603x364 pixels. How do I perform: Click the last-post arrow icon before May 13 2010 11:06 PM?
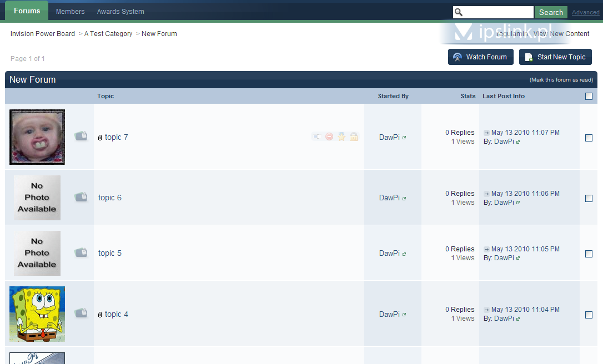click(486, 194)
